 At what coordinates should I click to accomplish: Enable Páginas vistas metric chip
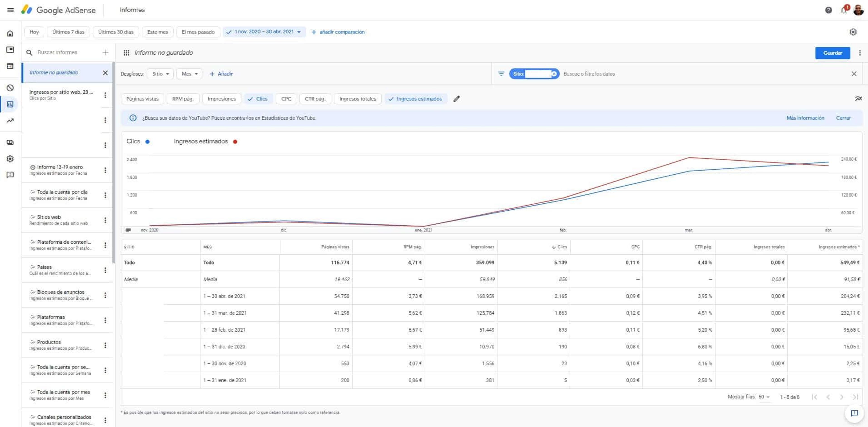click(x=142, y=99)
